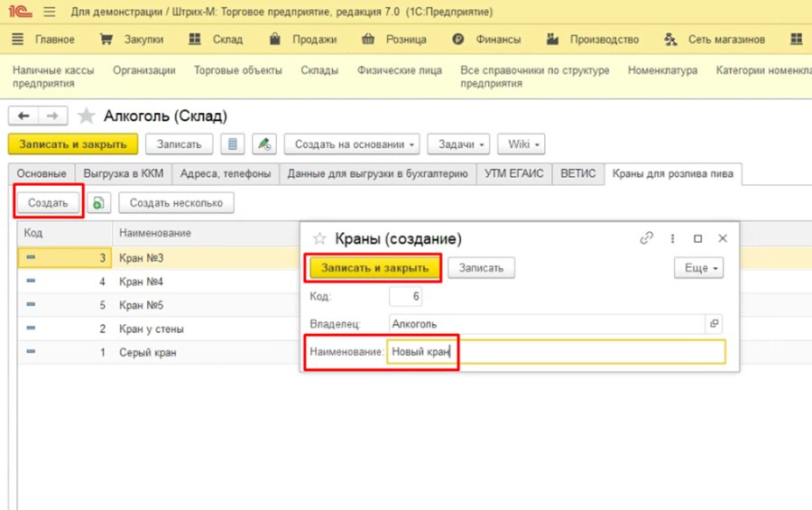Open the Сеть магазинов section
Image resolution: width=812 pixels, height=510 pixels.
(715, 40)
